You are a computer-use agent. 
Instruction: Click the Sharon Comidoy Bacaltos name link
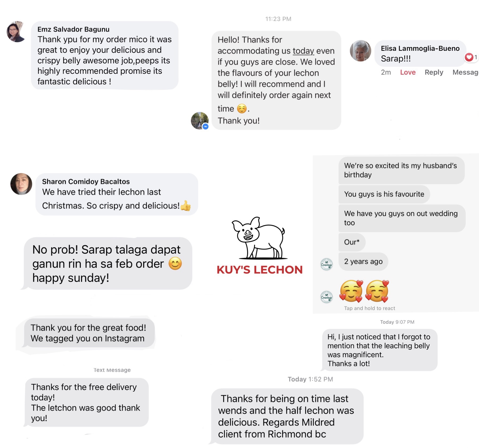pos(86,181)
